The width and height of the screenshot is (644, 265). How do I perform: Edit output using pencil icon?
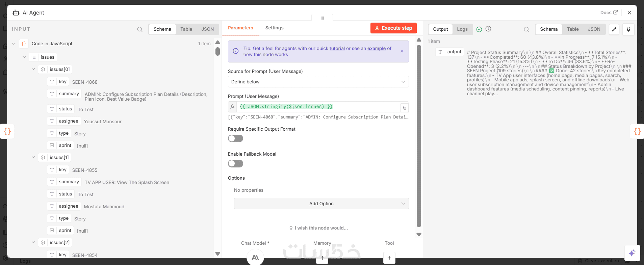[614, 29]
